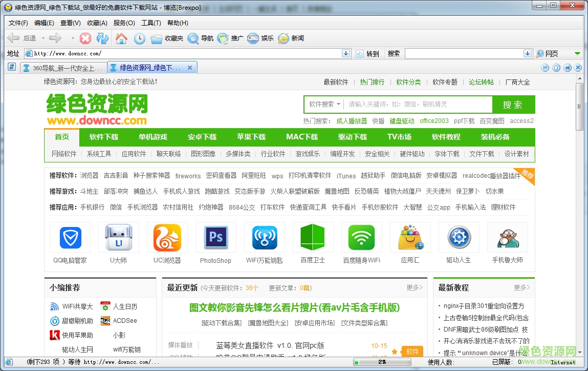Click the Back navigation arrow
Image resolution: width=588 pixels, height=371 pixels.
(14, 37)
